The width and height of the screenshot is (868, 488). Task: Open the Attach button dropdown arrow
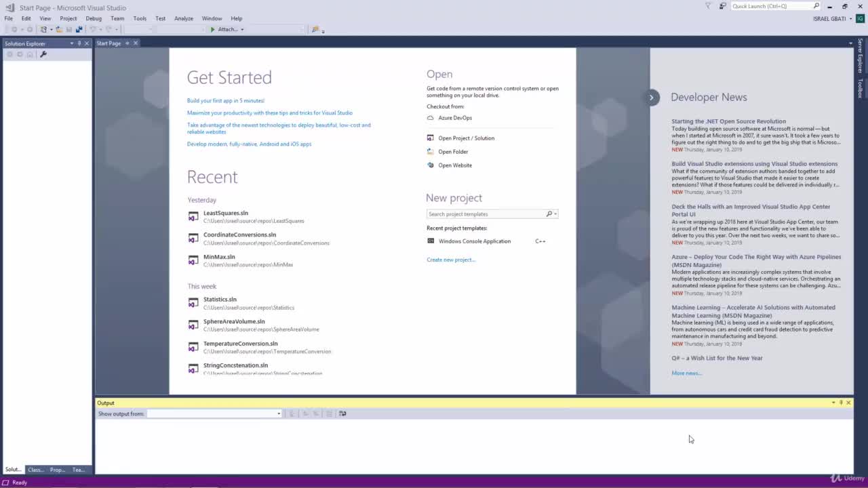[x=242, y=29]
